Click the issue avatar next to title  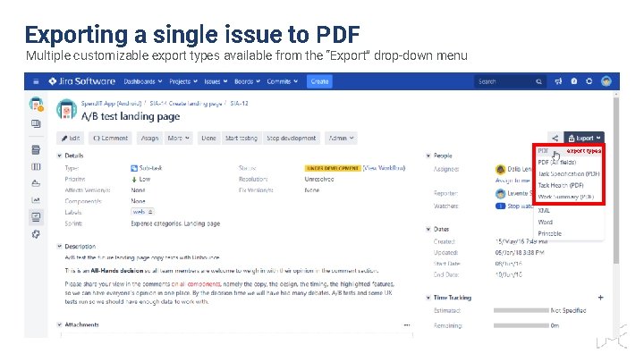pyautogui.click(x=66, y=109)
